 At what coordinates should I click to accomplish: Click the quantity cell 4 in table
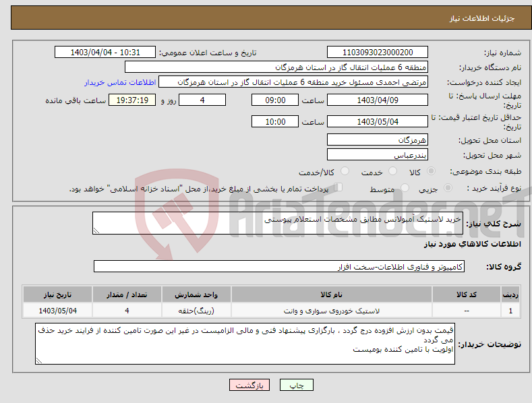[127, 311]
